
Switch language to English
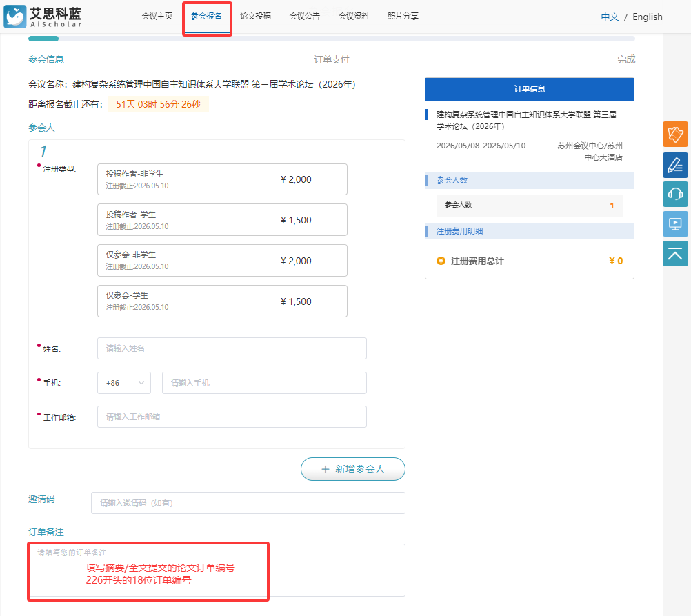click(x=647, y=17)
